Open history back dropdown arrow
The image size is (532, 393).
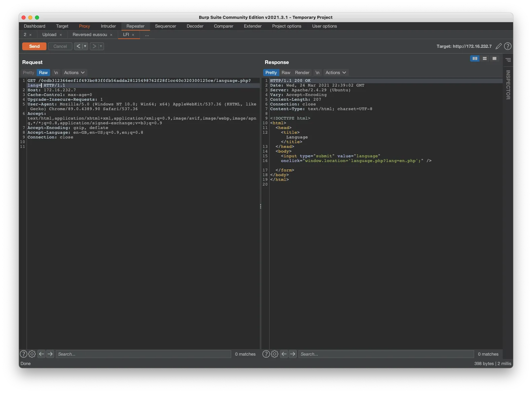pyautogui.click(x=85, y=46)
